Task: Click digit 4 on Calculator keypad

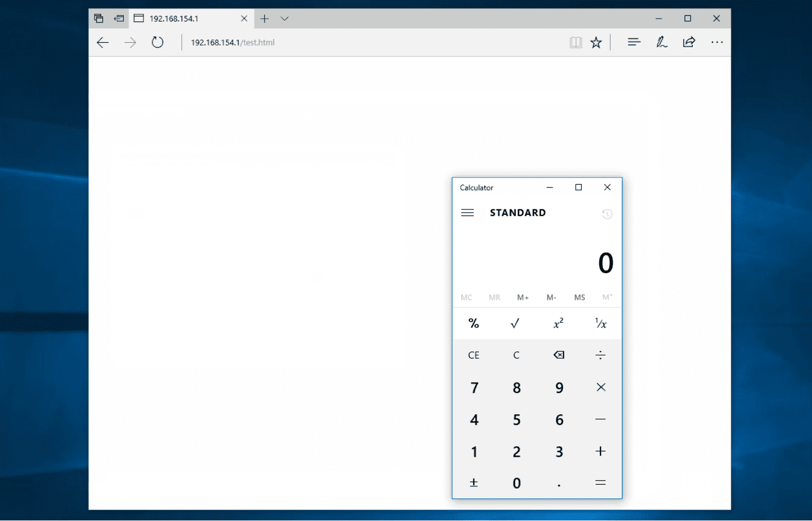Action: point(473,419)
